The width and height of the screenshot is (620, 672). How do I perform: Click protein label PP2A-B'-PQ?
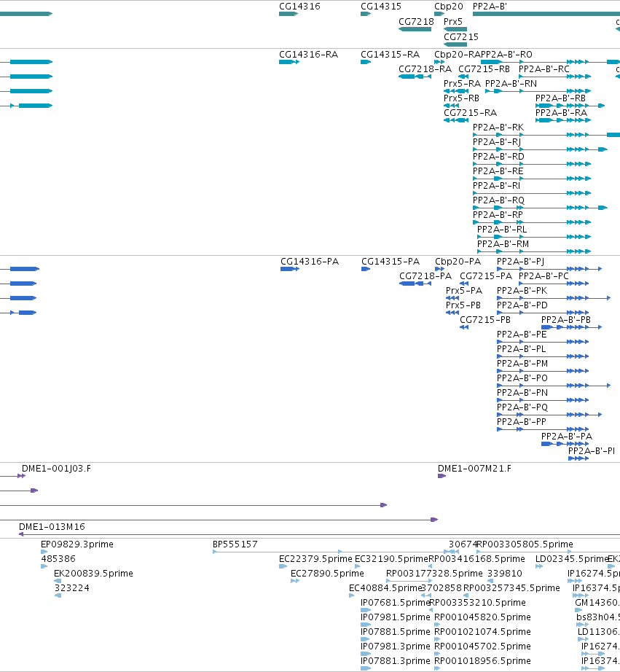pyautogui.click(x=522, y=407)
